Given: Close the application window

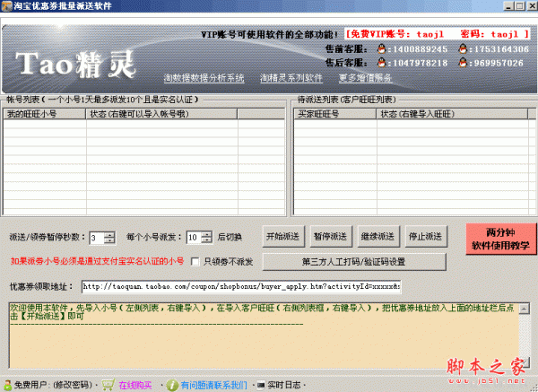Looking at the screenshot, I should click(x=532, y=6).
